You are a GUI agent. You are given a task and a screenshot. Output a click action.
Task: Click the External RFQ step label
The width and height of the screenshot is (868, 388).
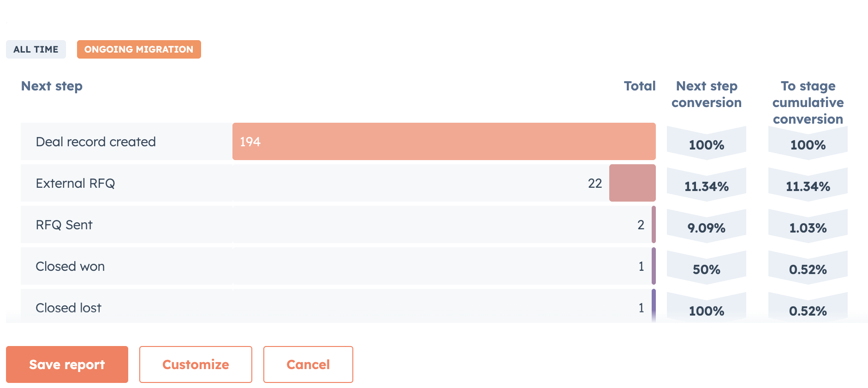[75, 183]
